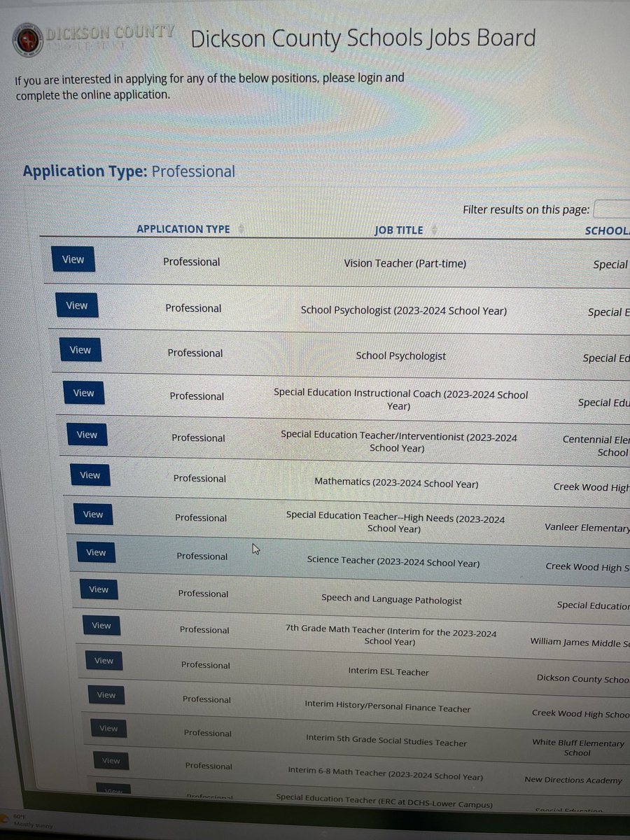Click 'Dickson County Schools Jobs Board' heading
Viewport: 630px width, 840px height.
[363, 38]
